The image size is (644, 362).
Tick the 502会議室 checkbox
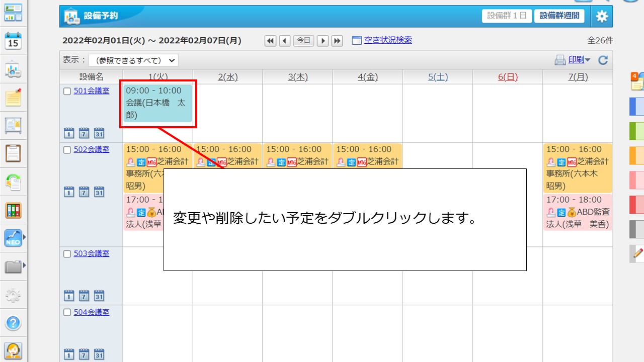point(67,150)
